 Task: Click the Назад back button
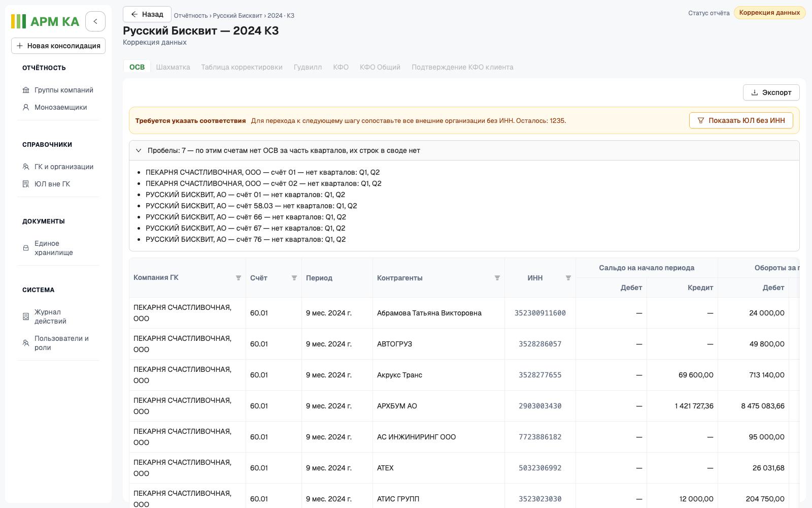(147, 14)
